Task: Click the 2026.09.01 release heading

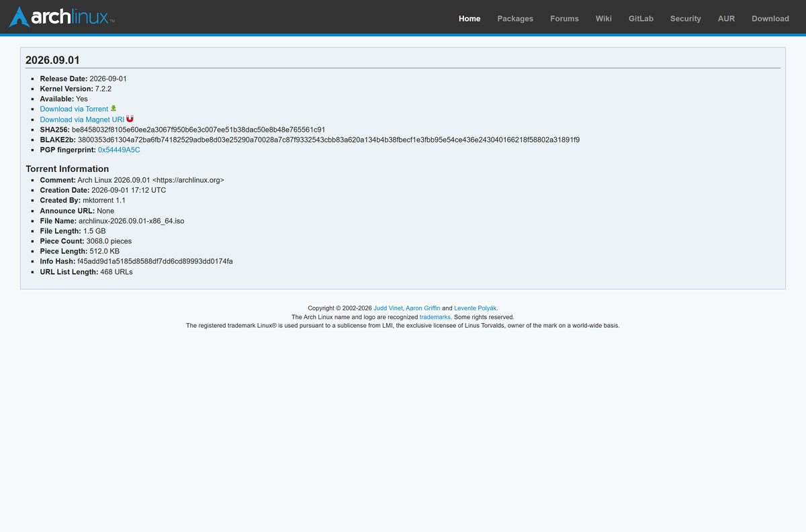Action: [x=52, y=60]
